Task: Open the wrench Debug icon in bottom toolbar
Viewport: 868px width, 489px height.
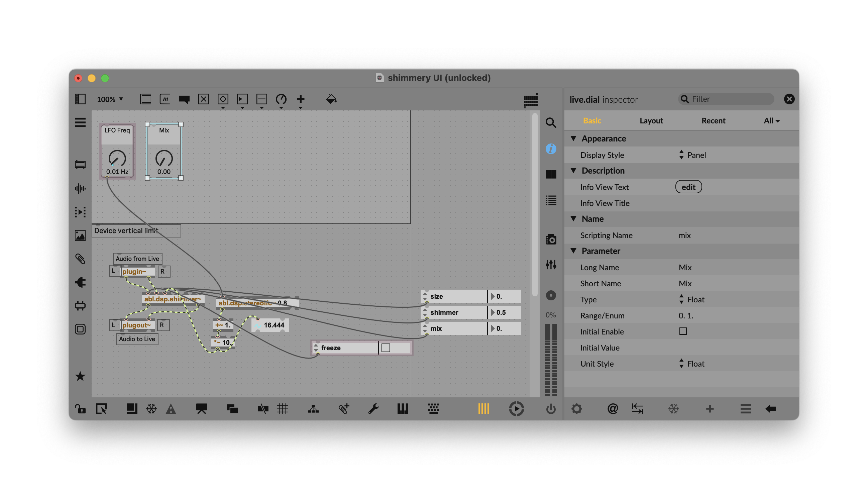Action: 373,409
